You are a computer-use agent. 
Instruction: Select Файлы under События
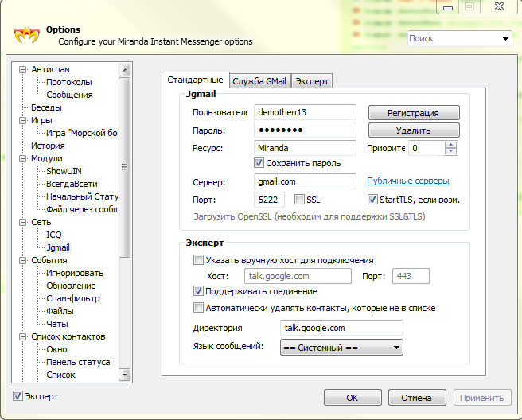[60, 311]
